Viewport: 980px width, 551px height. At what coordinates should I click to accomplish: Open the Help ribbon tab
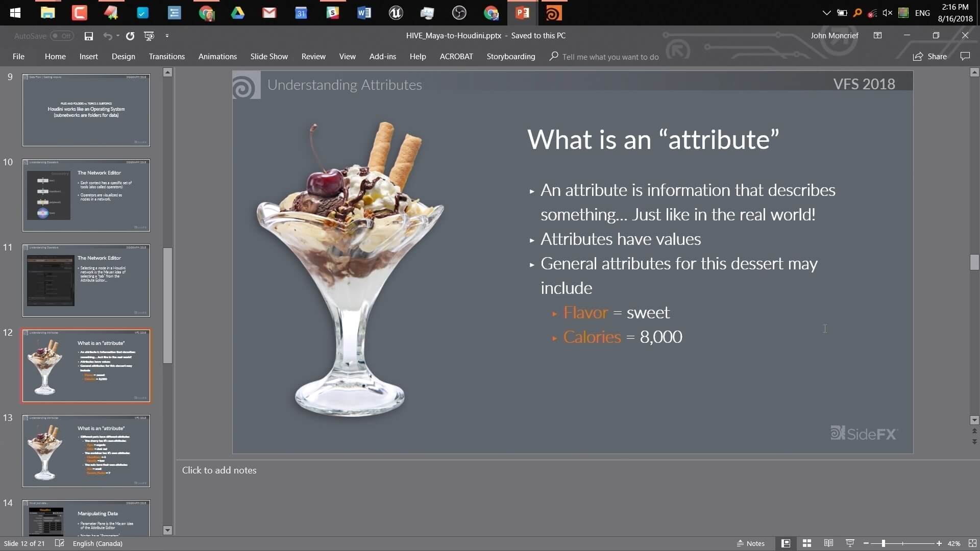tap(418, 57)
